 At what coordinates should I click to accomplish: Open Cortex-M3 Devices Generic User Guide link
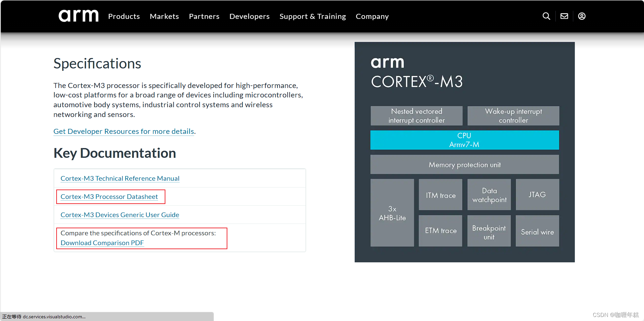[x=120, y=215]
